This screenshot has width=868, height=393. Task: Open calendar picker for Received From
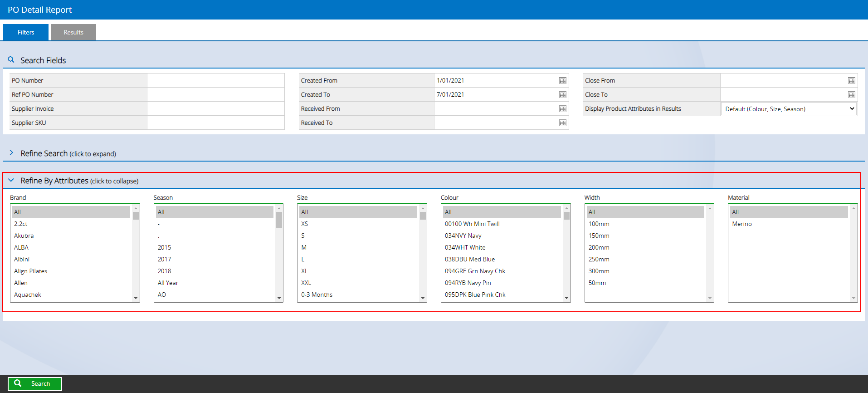click(563, 109)
